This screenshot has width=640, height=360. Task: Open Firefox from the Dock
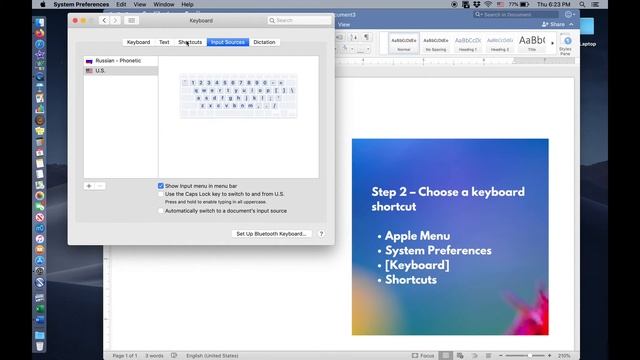tap(40, 33)
